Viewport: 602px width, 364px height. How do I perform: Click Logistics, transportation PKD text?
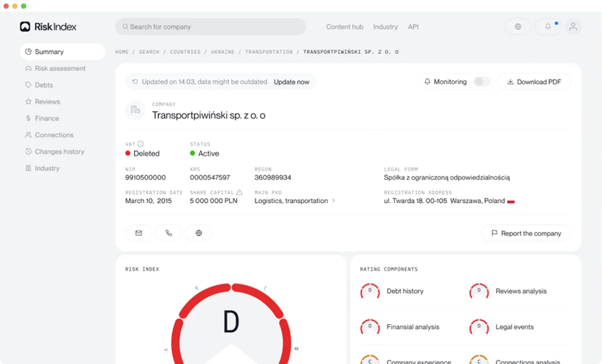[x=291, y=201]
